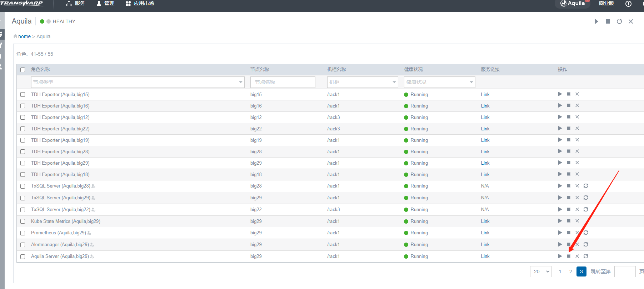Refresh Aquila Server (Aquila,big29) role

[586, 256]
